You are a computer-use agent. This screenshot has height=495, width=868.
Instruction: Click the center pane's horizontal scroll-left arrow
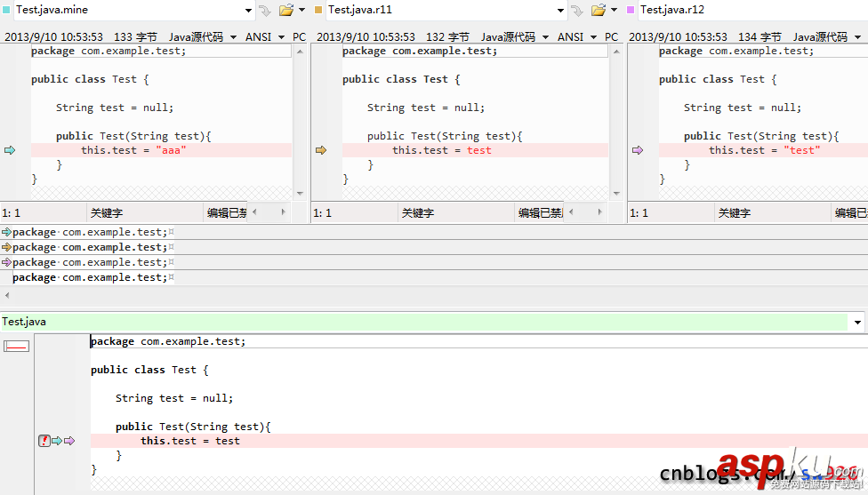[x=571, y=212]
